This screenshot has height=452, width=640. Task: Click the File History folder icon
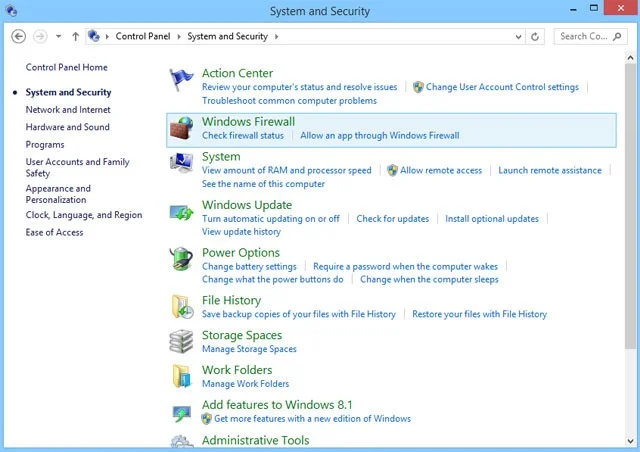182,307
